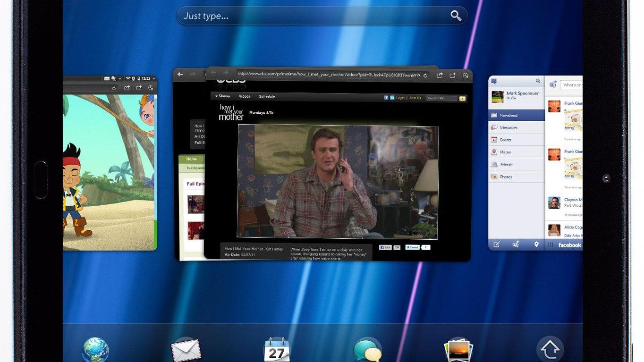Tap the Places pin icon in Facebook footer
The height and width of the screenshot is (362, 644).
[x=536, y=245]
